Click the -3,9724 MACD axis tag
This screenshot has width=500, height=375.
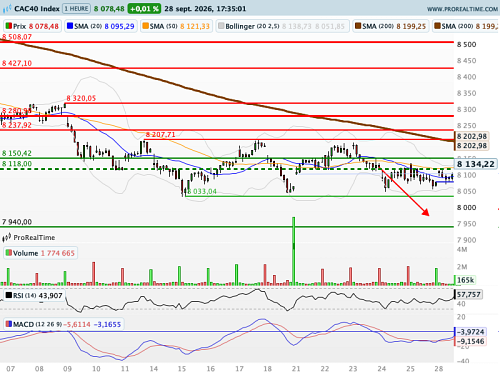470,332
